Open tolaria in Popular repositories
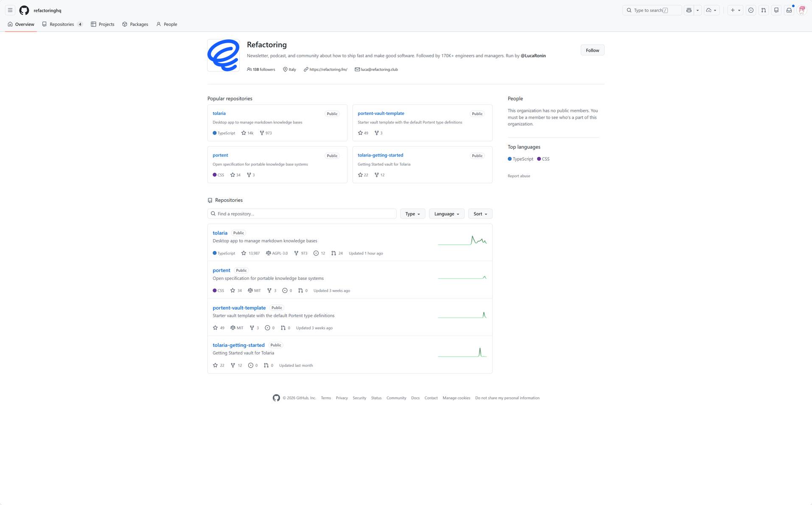Viewport: 812px width, 505px height. (x=219, y=113)
